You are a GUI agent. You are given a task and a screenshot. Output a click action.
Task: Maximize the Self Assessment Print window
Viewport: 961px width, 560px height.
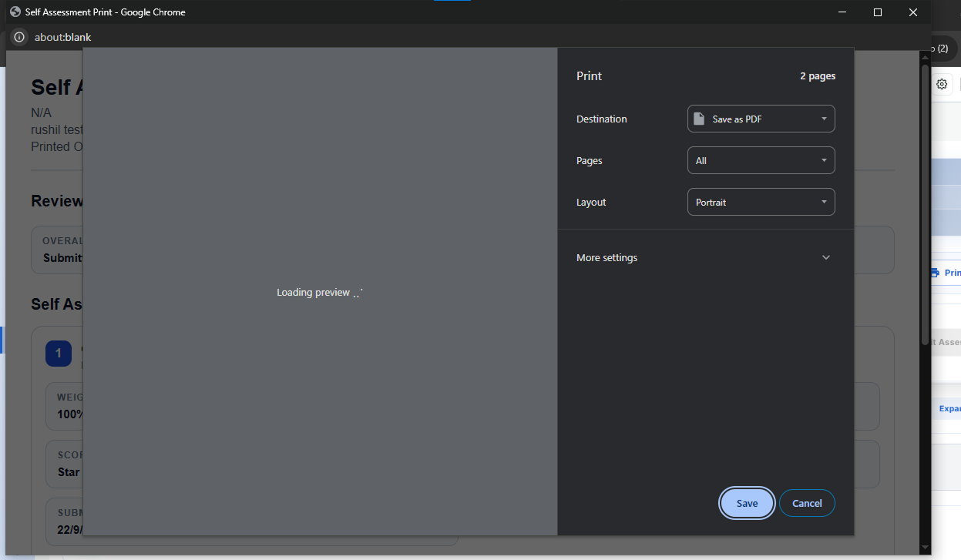(877, 12)
